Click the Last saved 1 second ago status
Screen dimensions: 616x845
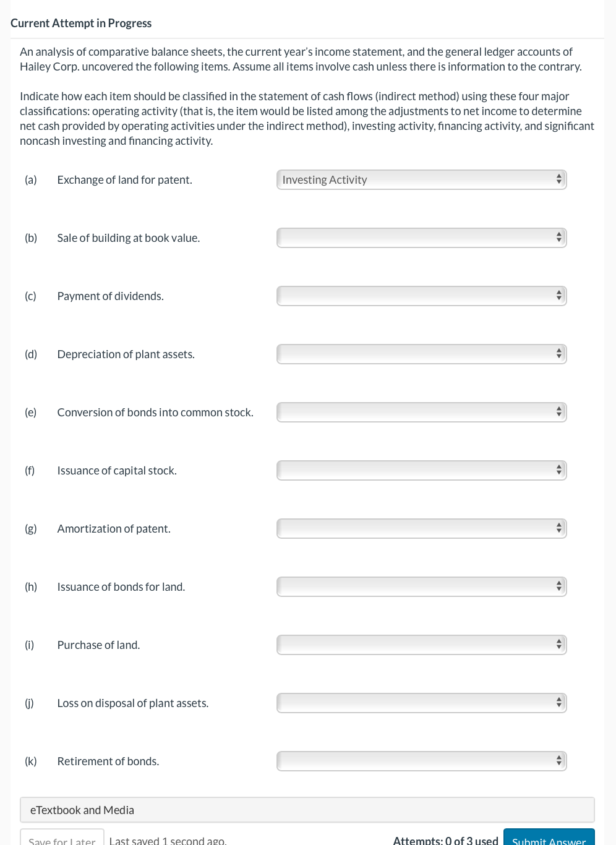[168, 839]
